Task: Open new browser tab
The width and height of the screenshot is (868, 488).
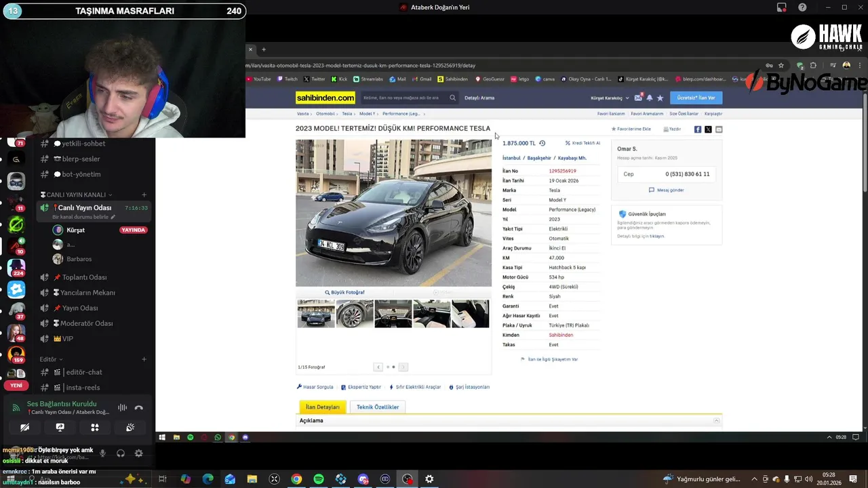Action: [x=264, y=49]
